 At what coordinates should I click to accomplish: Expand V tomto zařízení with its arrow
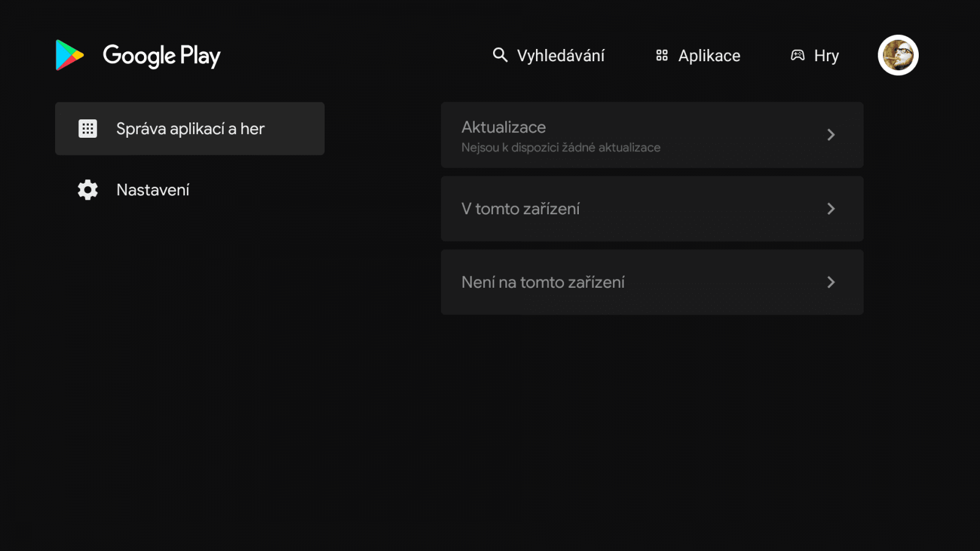[831, 209]
